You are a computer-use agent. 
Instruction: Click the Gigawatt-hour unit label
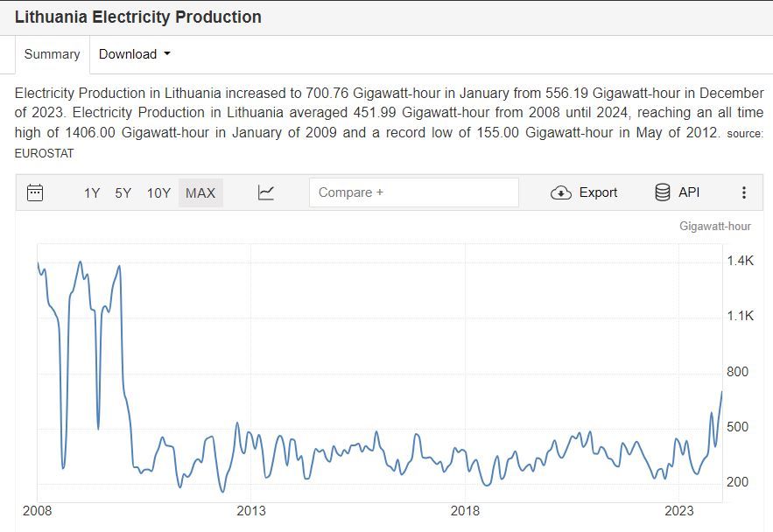click(714, 226)
